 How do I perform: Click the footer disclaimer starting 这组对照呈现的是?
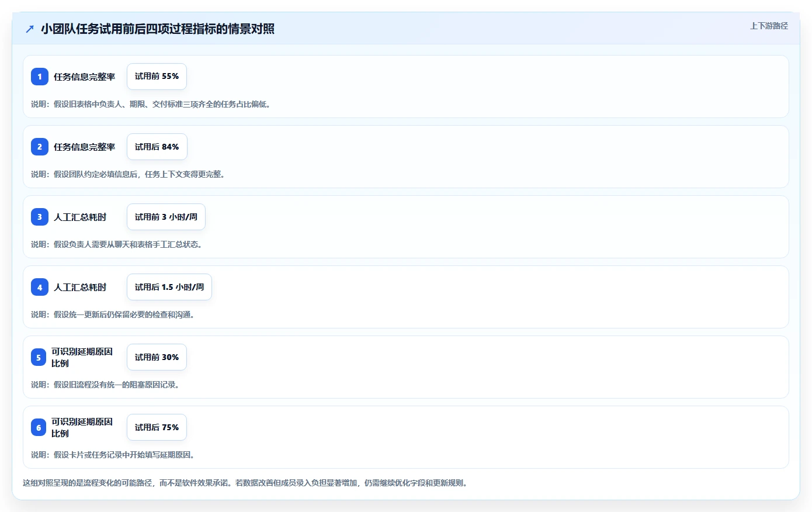click(245, 483)
